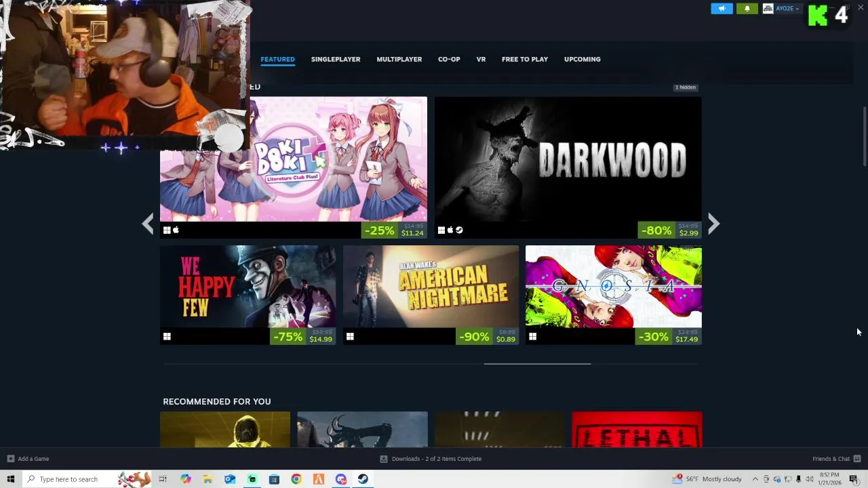Click Add a Game
868x488 pixels.
(x=28, y=459)
